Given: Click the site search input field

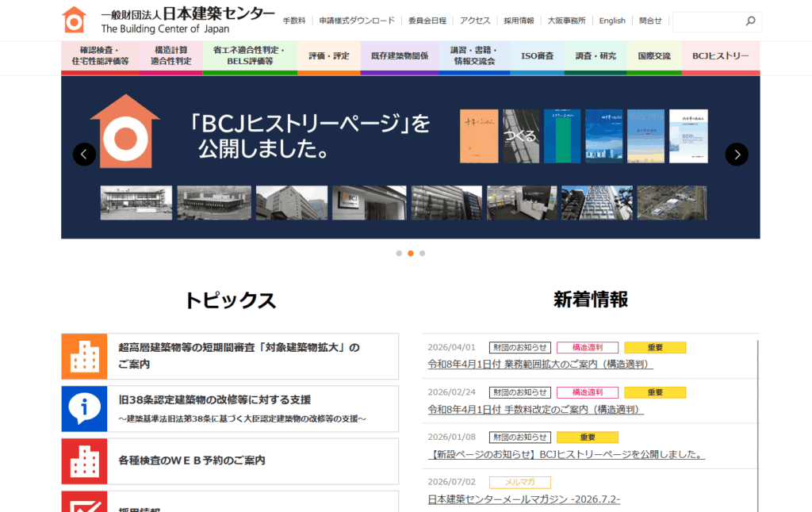Looking at the screenshot, I should tap(708, 21).
